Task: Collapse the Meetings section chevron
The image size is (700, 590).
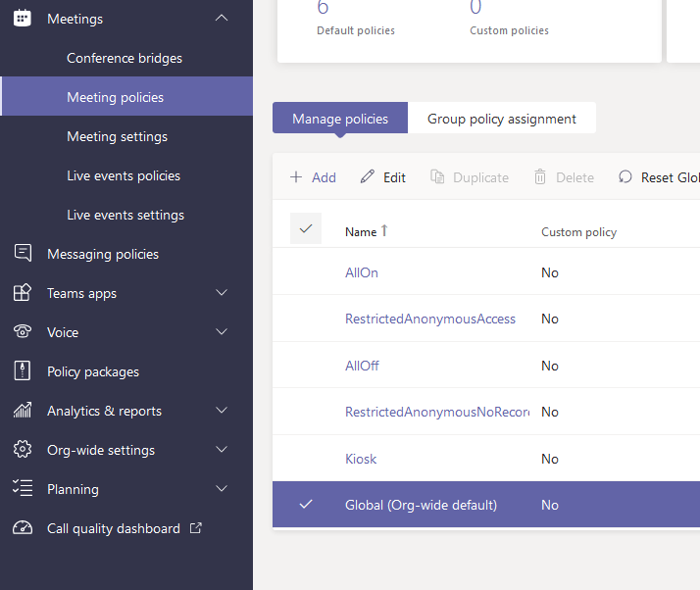Action: pyautogui.click(x=222, y=19)
